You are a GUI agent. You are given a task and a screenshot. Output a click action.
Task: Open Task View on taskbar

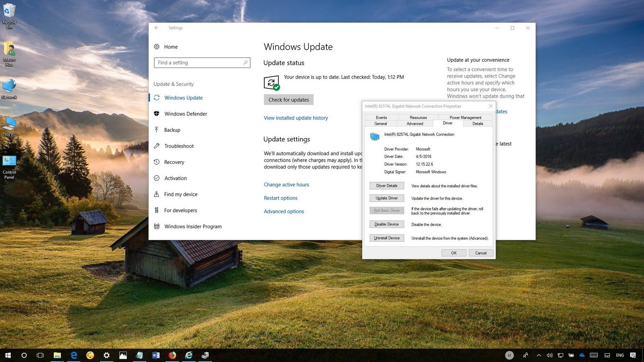point(40,355)
